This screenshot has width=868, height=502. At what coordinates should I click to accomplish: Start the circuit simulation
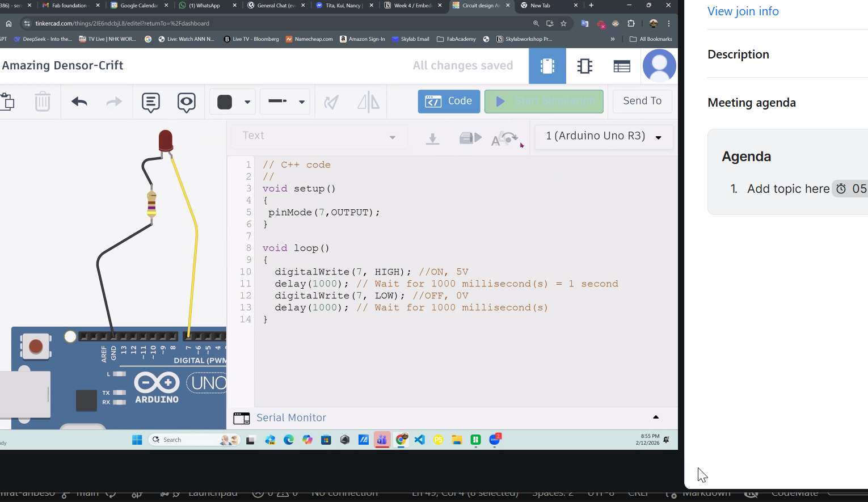pyautogui.click(x=543, y=102)
